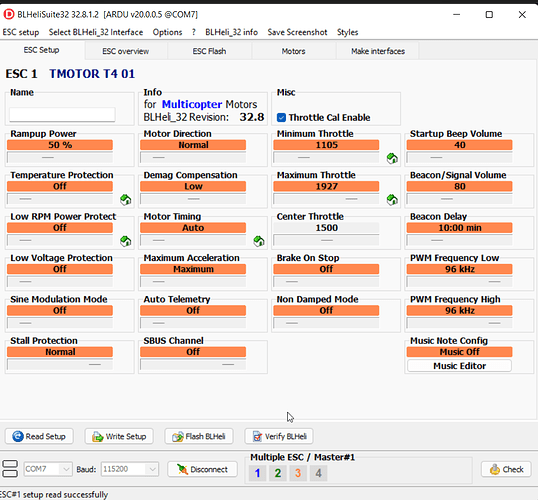This screenshot has width=538, height=500.
Task: Adjust the Non Damped Mode slider
Action: (x=326, y=323)
